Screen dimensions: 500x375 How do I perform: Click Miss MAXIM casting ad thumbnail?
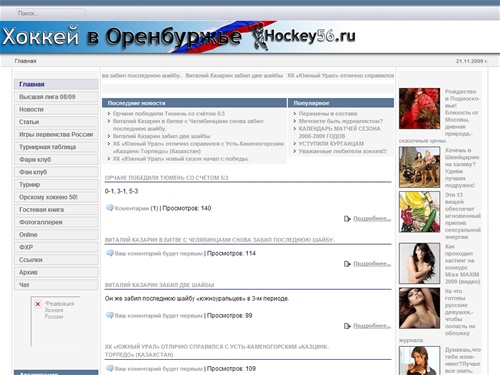(x=419, y=263)
